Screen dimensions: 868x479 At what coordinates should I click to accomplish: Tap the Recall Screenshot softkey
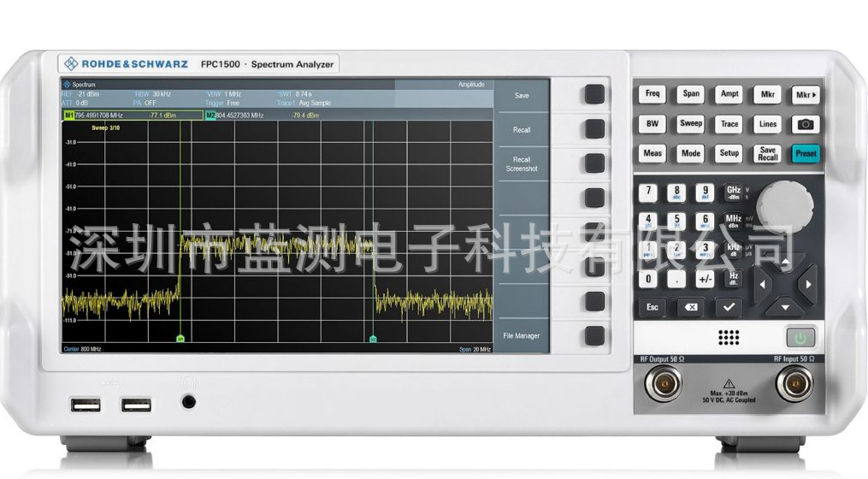pyautogui.click(x=522, y=164)
